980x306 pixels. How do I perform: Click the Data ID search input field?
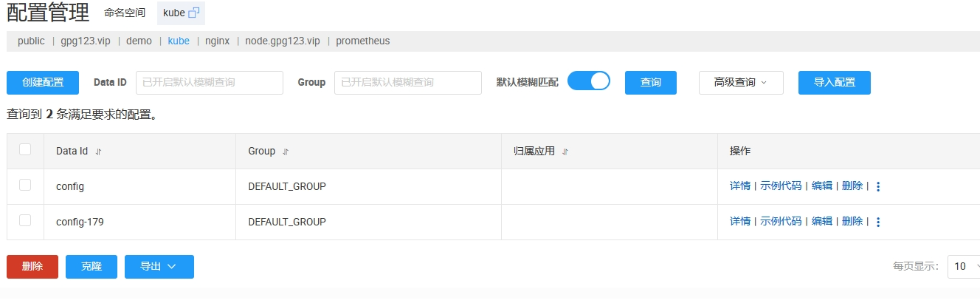[210, 83]
